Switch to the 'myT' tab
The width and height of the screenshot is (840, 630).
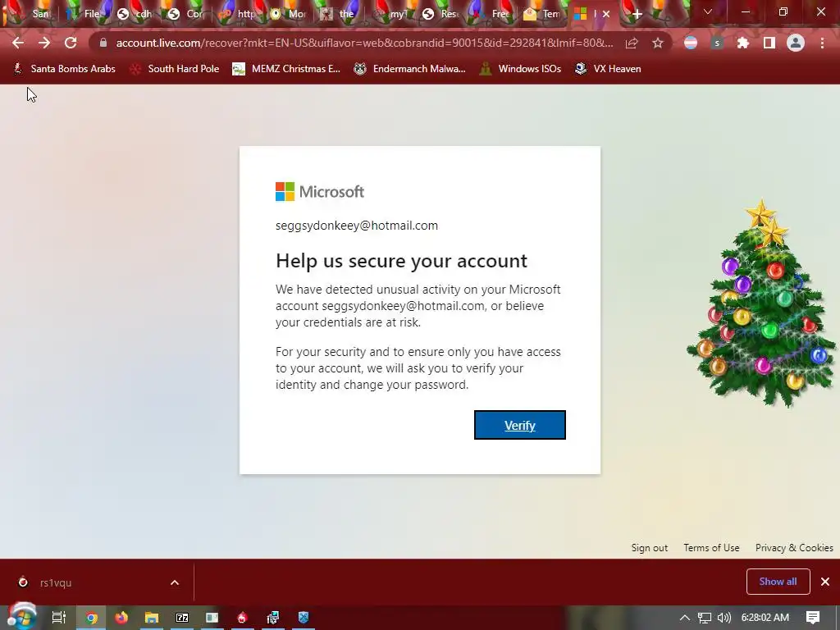click(x=390, y=14)
